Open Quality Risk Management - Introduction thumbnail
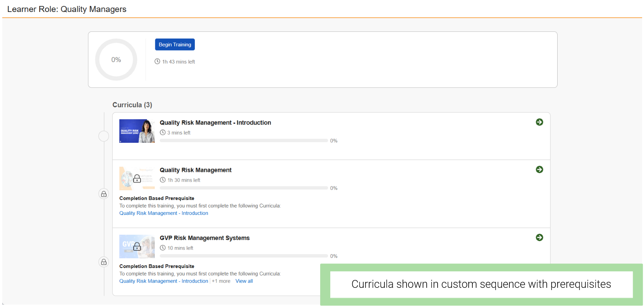 click(137, 131)
